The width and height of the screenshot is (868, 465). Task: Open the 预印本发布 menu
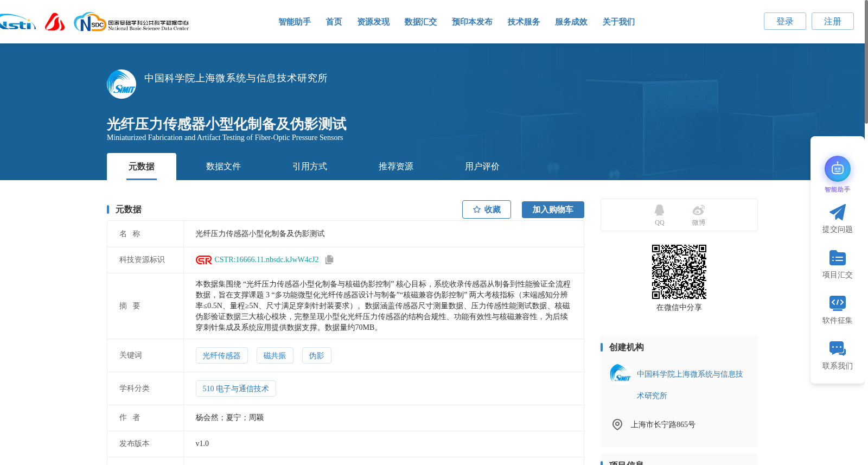tap(472, 22)
